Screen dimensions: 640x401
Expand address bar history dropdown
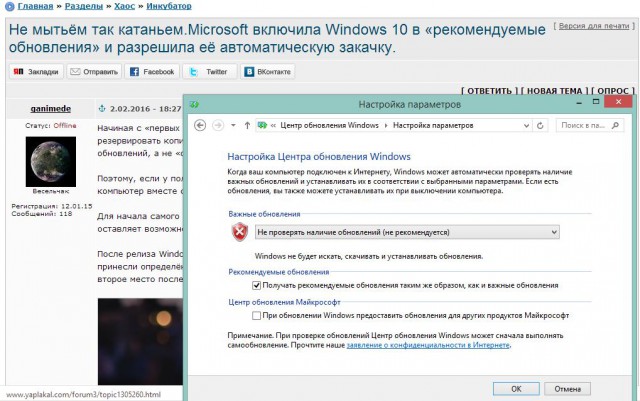pos(527,126)
